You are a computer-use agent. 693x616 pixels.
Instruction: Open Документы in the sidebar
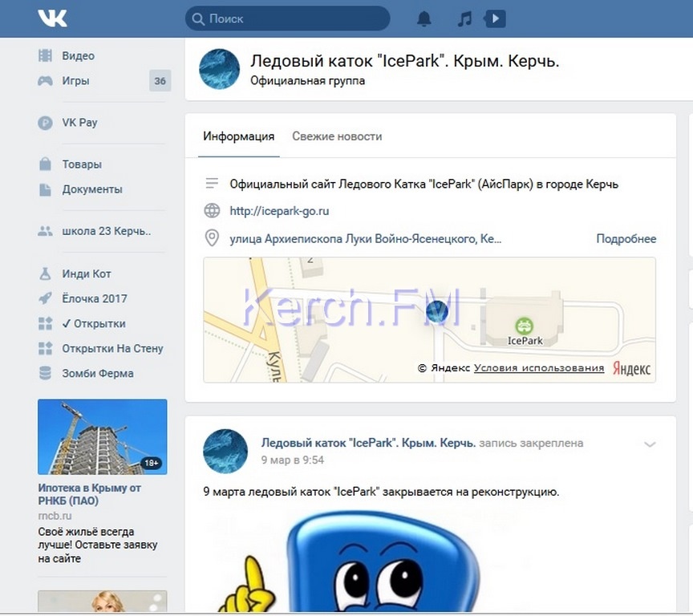(x=92, y=189)
